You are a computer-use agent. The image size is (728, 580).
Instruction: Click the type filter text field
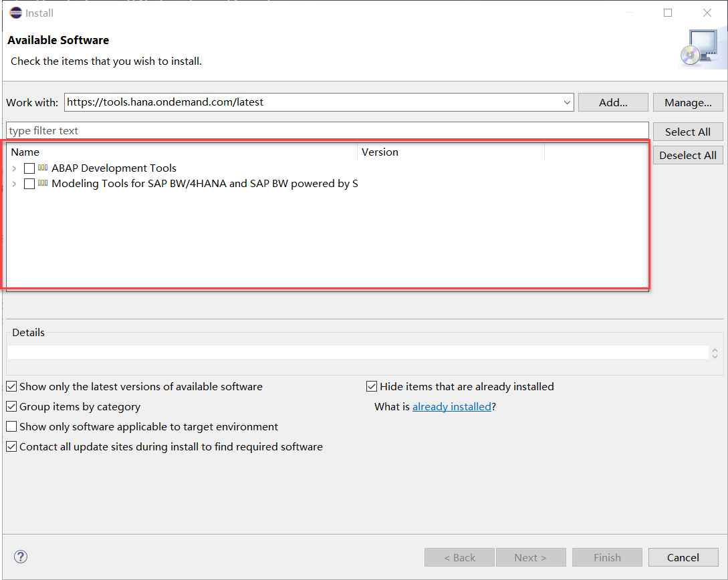click(328, 131)
